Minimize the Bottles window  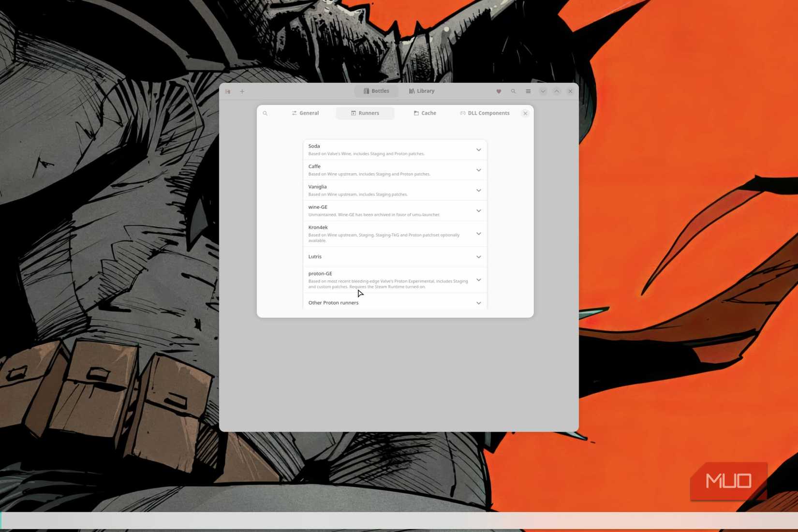tap(543, 91)
